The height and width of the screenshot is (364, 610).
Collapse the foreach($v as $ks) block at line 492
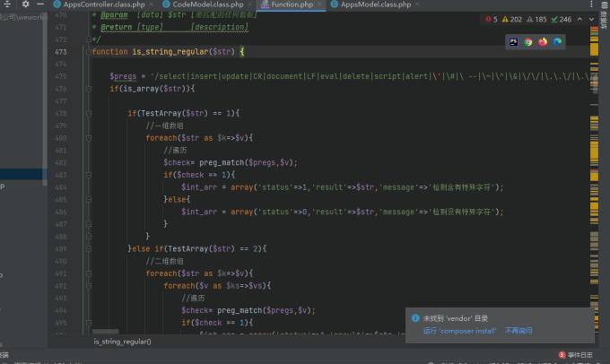89,286
